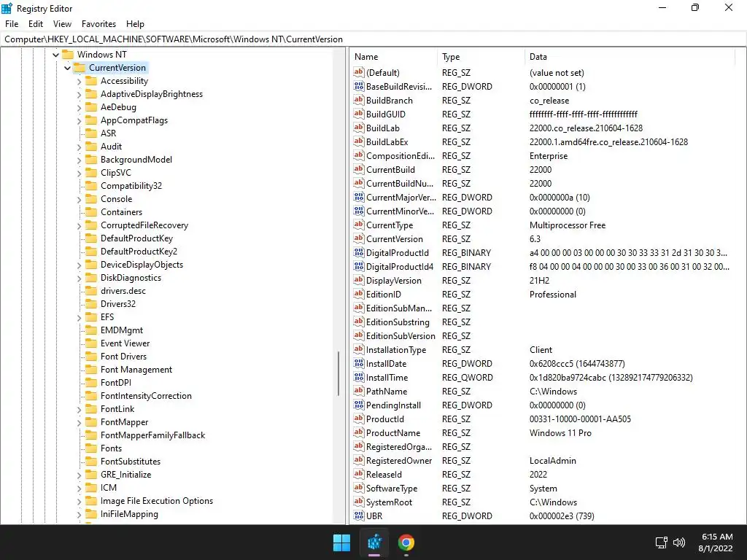This screenshot has height=560, width=747.
Task: Select the drivers.desc key
Action: tap(123, 291)
